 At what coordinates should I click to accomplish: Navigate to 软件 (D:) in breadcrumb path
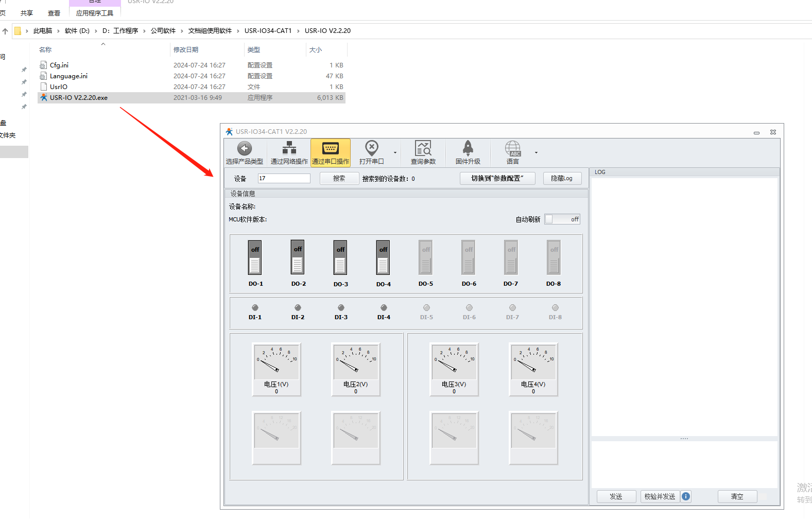pyautogui.click(x=77, y=31)
